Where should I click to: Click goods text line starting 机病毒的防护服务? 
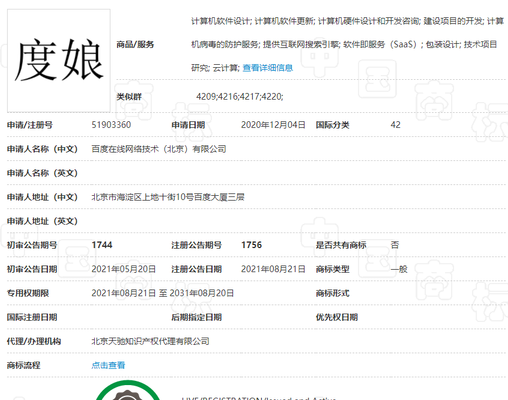pyautogui.click(x=344, y=44)
